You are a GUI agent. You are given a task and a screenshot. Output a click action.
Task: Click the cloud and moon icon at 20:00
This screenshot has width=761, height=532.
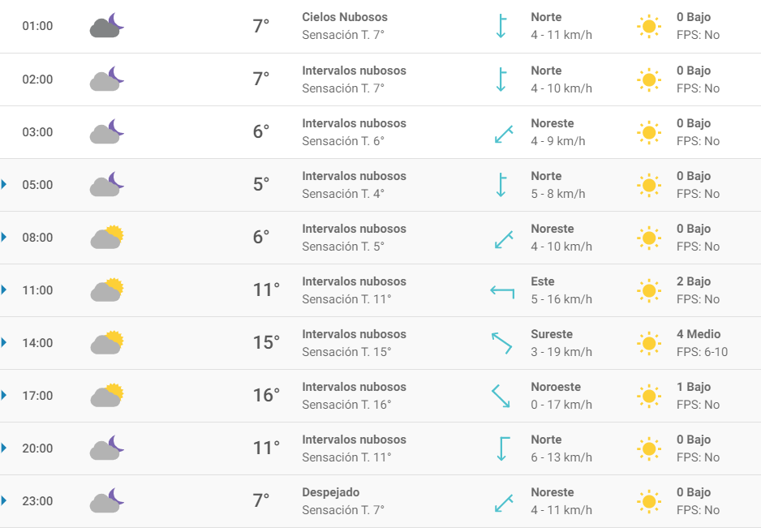(x=107, y=448)
